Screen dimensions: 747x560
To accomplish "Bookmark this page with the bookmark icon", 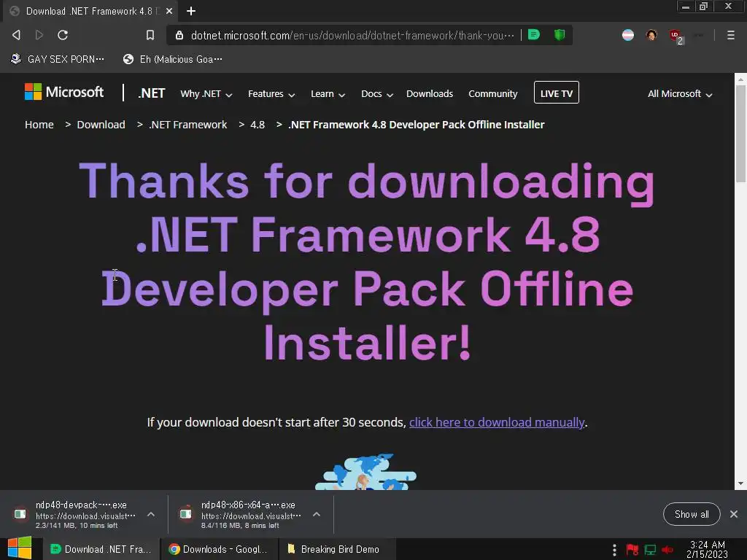I will (x=150, y=35).
